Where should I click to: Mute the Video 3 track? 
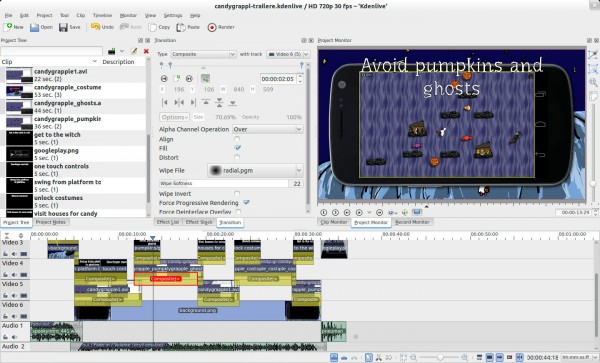coord(14,254)
